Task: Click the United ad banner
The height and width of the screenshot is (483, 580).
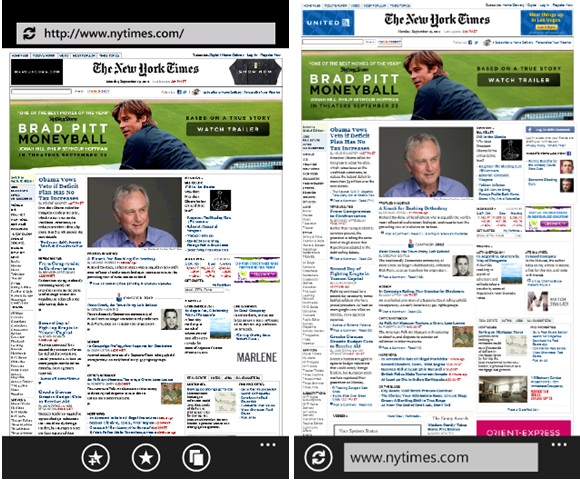Action: point(328,23)
